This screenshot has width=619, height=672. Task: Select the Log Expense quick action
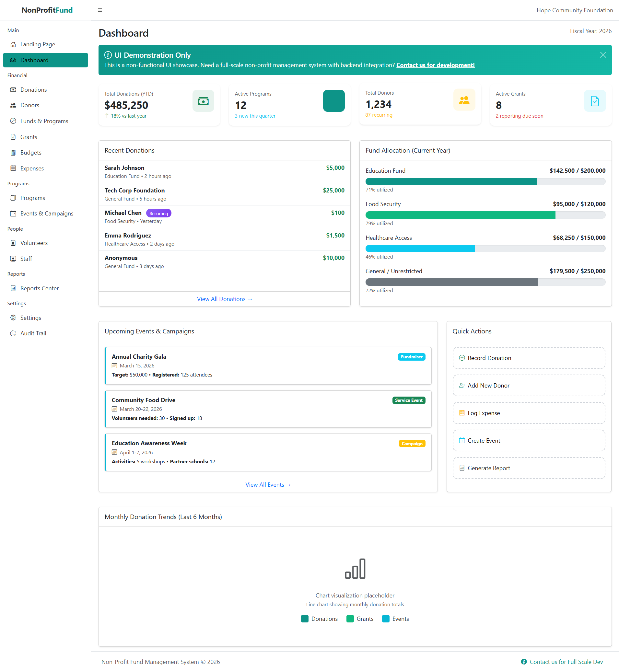529,413
